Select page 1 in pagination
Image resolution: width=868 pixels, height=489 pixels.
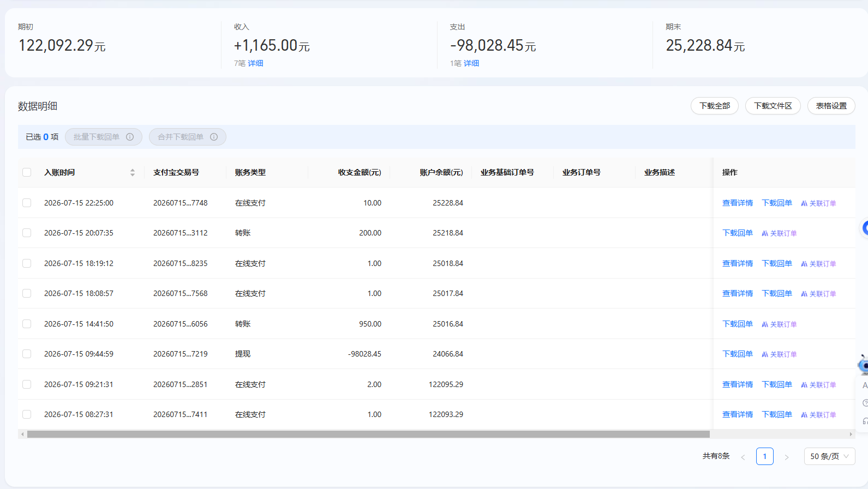[764, 456]
